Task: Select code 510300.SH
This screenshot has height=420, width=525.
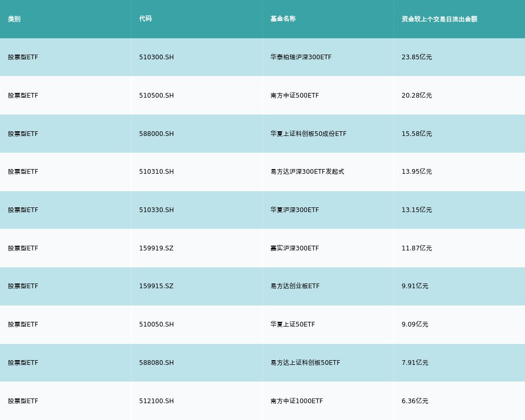Action: (x=156, y=57)
